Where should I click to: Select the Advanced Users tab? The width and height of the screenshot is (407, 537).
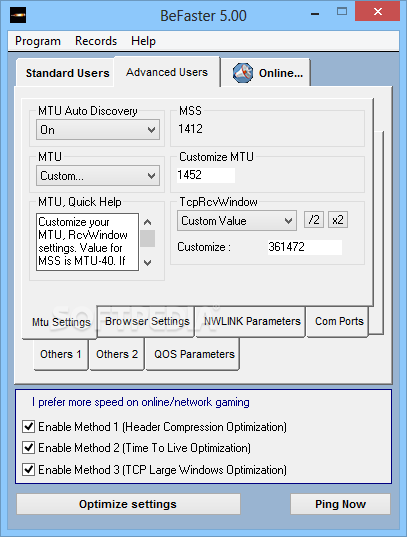coord(167,72)
